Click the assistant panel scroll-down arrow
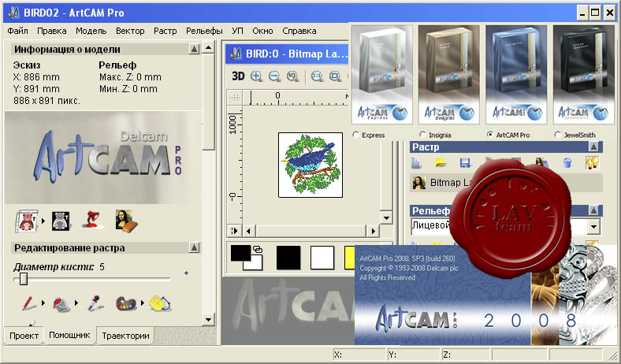 [208, 319]
